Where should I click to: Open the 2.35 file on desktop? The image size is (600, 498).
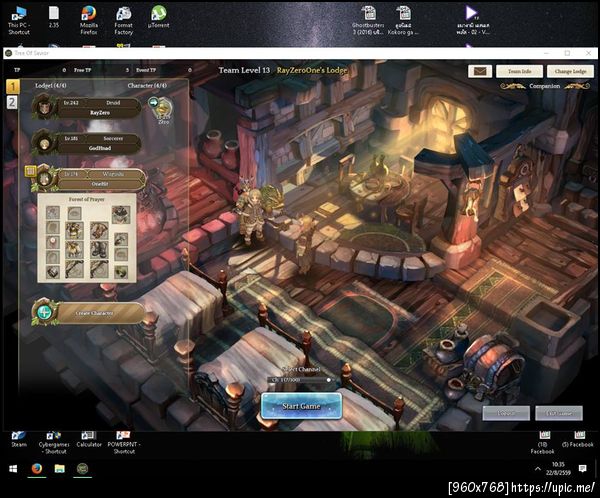point(54,17)
